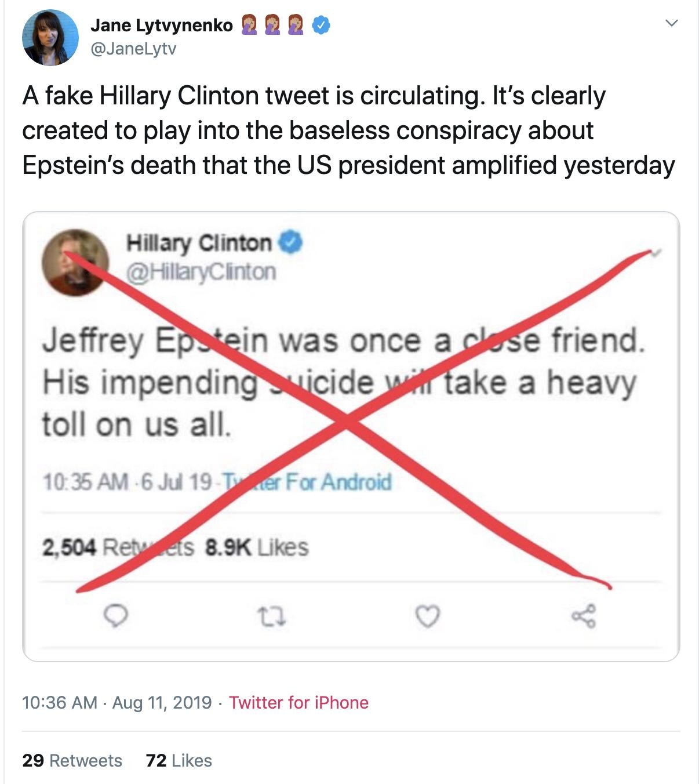Click the facepalm emoji beside Jane's name
699x784 pixels.
[250, 25]
